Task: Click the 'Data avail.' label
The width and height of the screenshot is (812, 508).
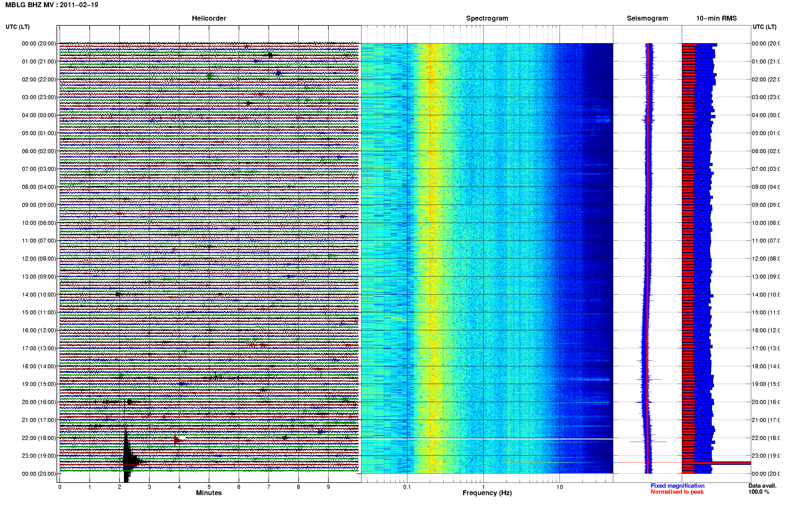Action: 762,486
